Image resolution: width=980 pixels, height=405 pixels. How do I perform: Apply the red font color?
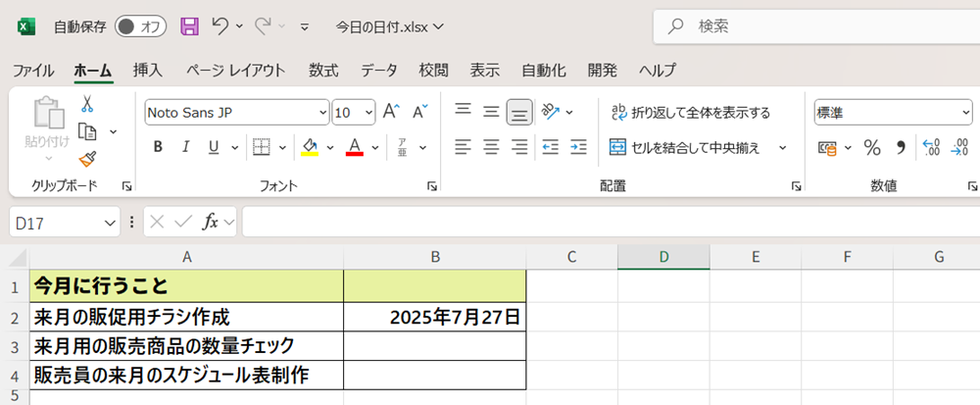(x=355, y=147)
